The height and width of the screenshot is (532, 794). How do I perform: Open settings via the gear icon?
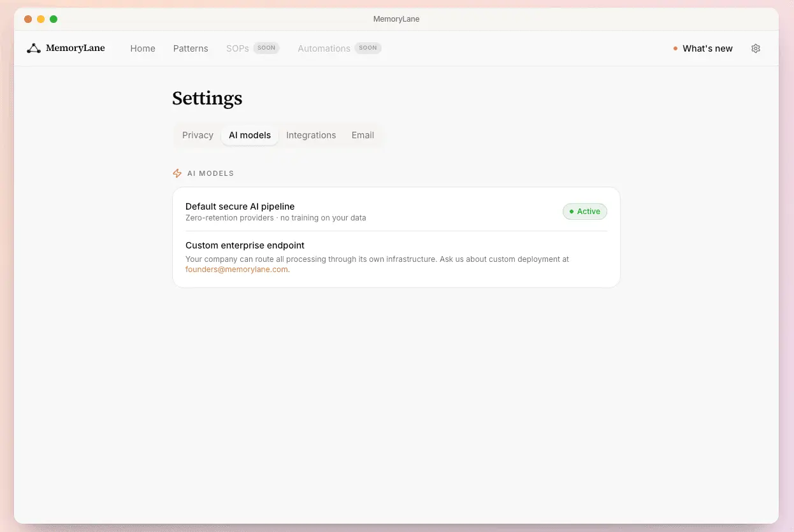[756, 48]
